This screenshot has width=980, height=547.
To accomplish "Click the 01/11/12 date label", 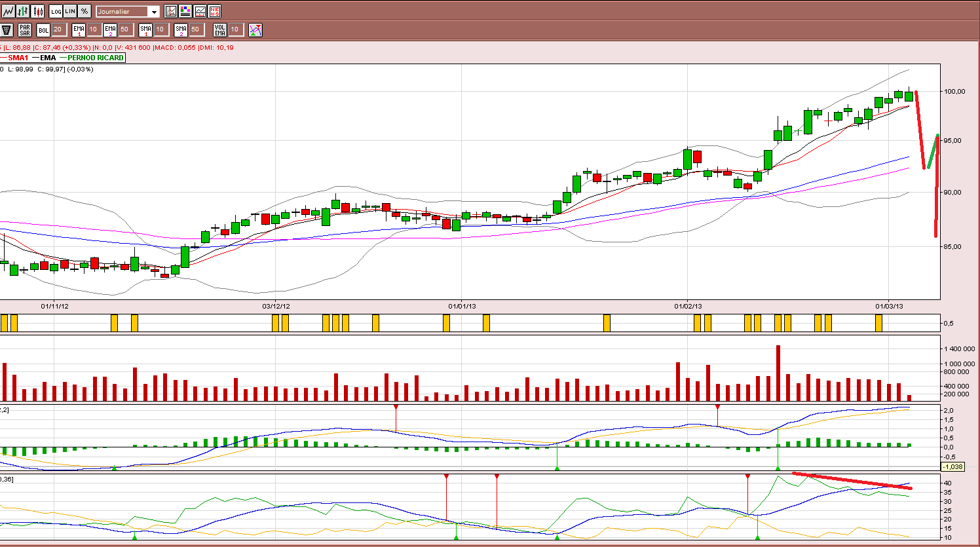I will (x=54, y=306).
